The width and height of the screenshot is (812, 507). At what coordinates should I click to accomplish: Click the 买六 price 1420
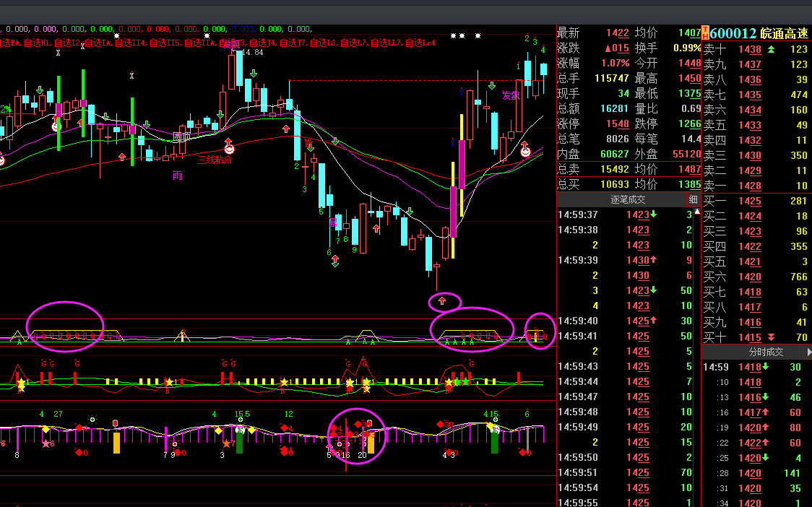[750, 277]
